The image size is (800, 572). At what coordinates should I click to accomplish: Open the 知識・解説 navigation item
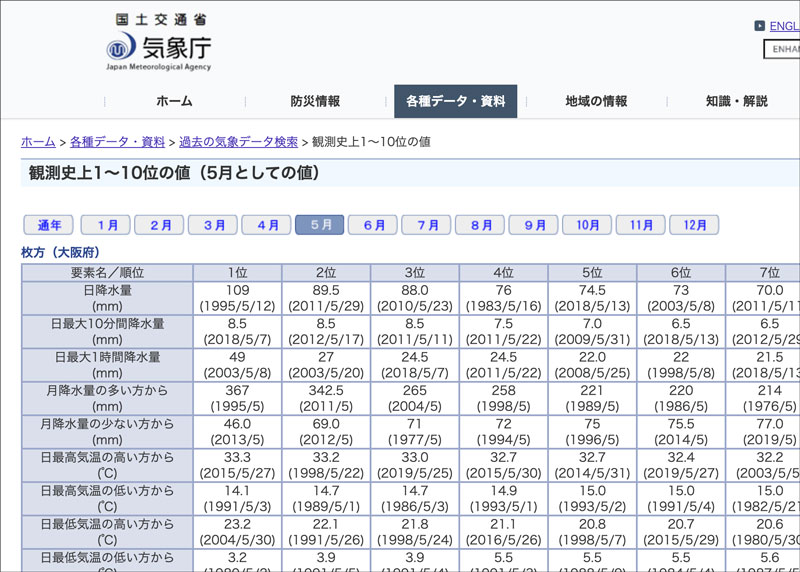pyautogui.click(x=736, y=101)
